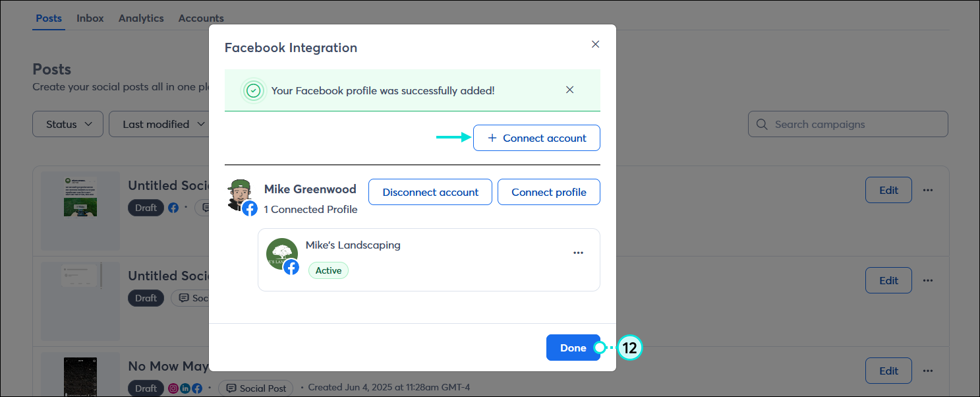Image resolution: width=980 pixels, height=397 pixels.
Task: Switch to the Posts tab
Action: pos(49,18)
